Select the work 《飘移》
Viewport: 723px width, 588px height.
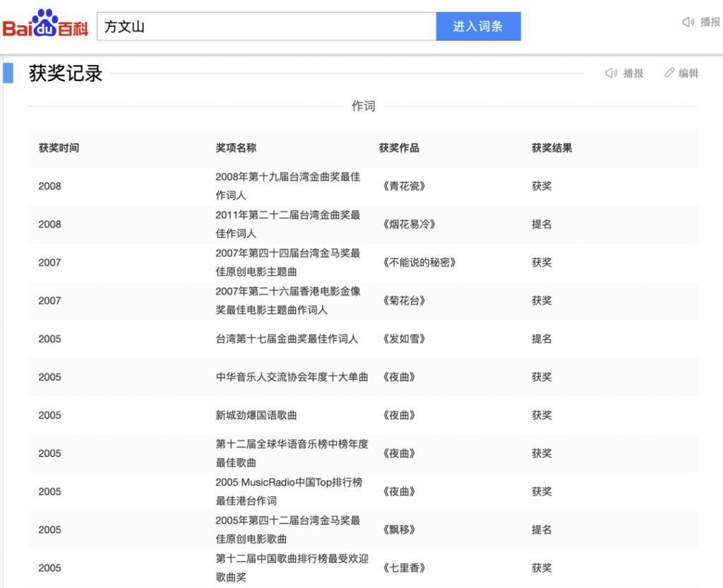click(x=399, y=530)
